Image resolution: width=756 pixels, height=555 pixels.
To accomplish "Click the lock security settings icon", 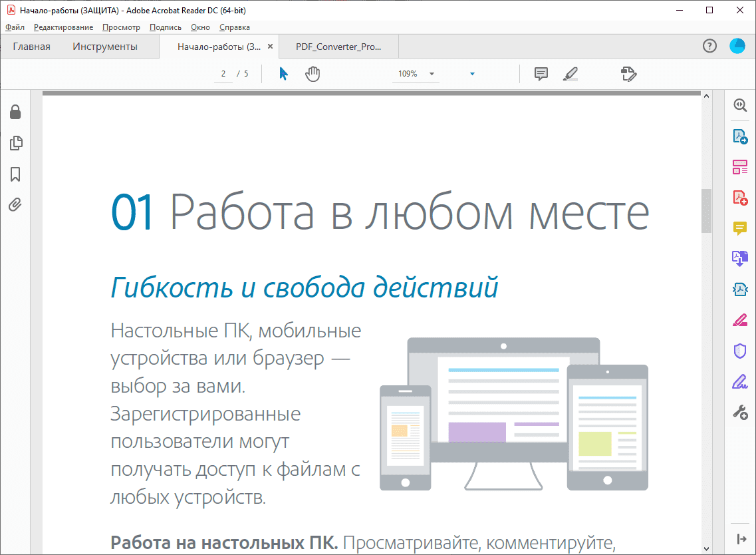I will click(x=15, y=112).
